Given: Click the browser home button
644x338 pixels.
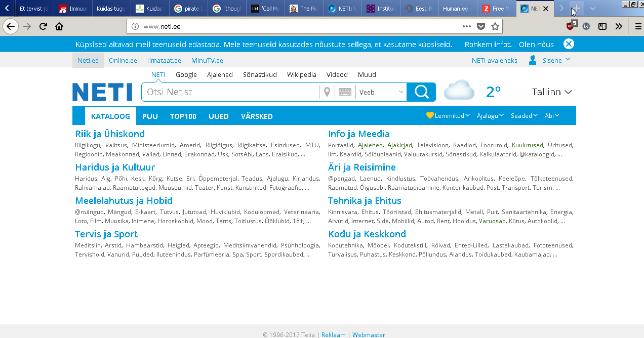Looking at the screenshot, I should pyautogui.click(x=59, y=26).
